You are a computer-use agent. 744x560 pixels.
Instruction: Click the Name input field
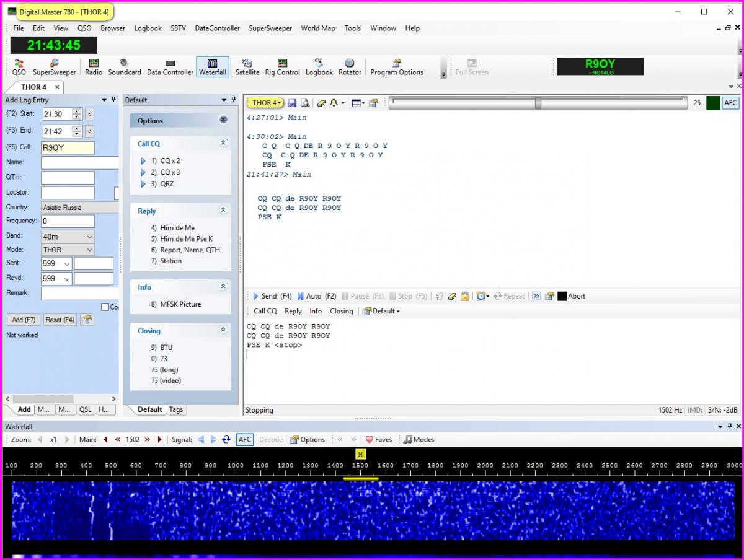click(x=79, y=163)
